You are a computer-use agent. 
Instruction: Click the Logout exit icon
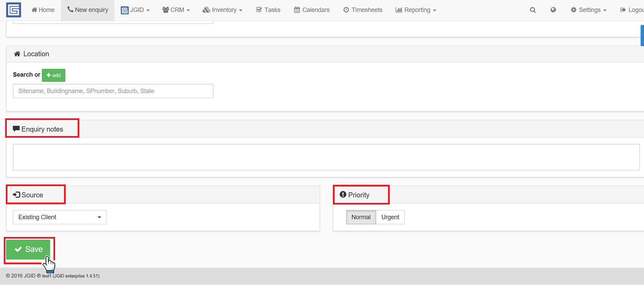click(623, 10)
